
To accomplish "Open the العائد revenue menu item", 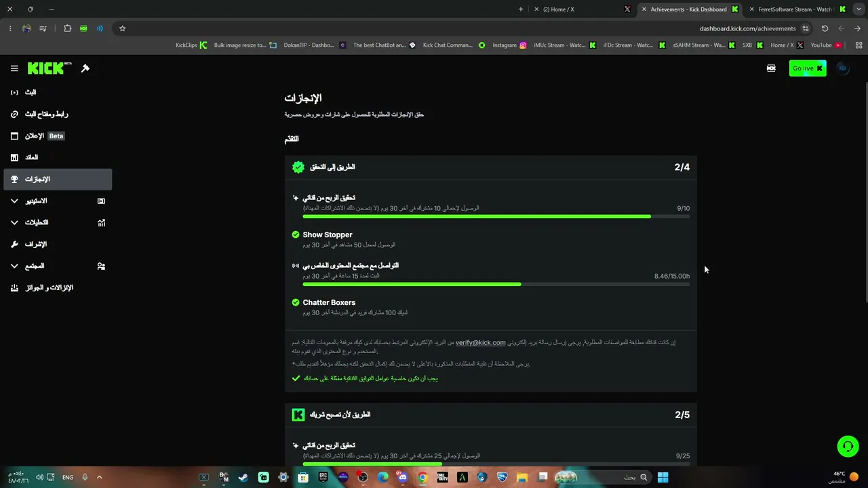I will tap(58, 157).
